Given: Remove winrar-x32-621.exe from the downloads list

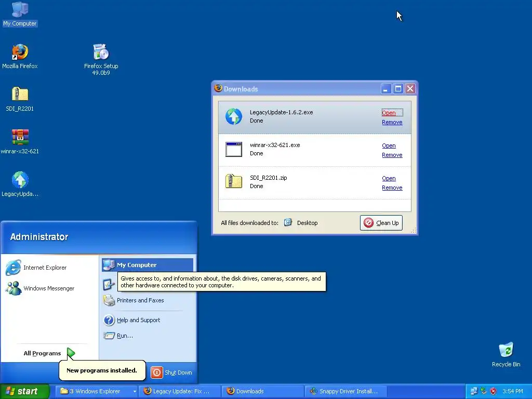Looking at the screenshot, I should click(392, 155).
